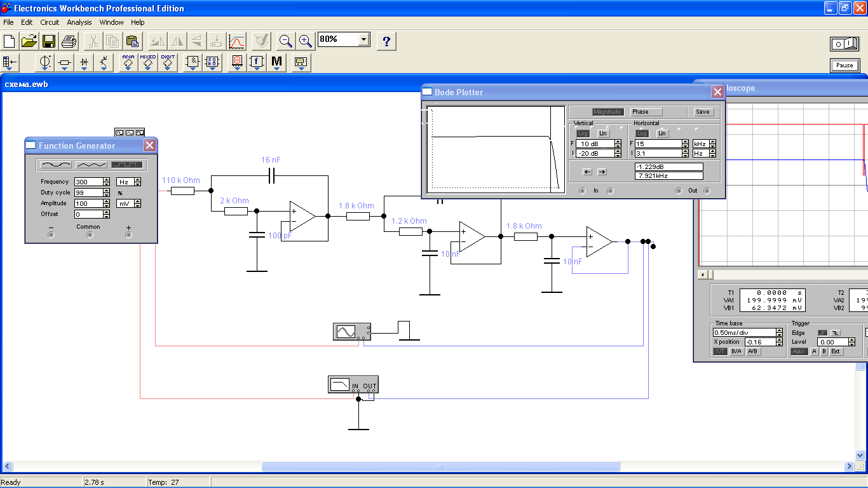The height and width of the screenshot is (488, 868).
Task: Click the oscilloscope instrument on the schematic
Action: (351, 331)
